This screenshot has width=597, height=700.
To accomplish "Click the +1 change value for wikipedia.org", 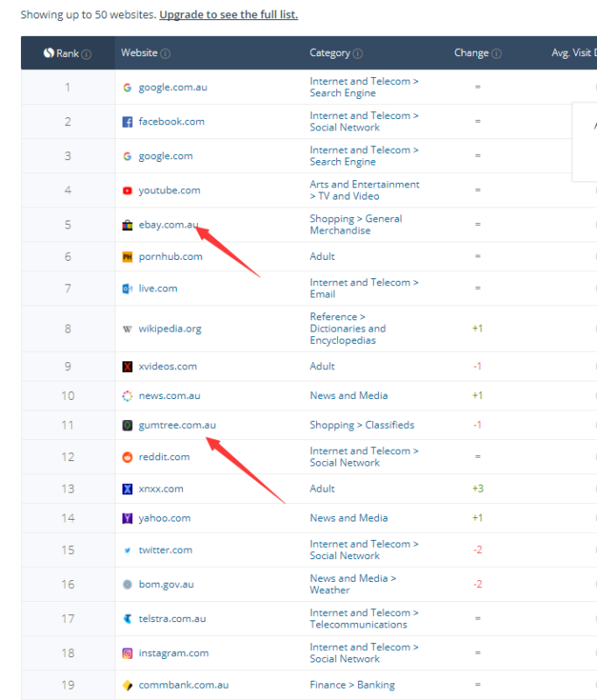I will point(477,329).
